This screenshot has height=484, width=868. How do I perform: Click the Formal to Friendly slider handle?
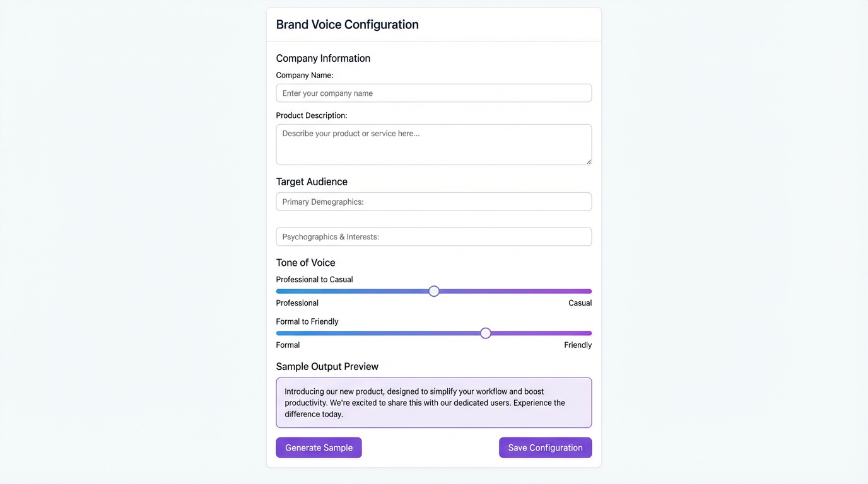pos(485,333)
